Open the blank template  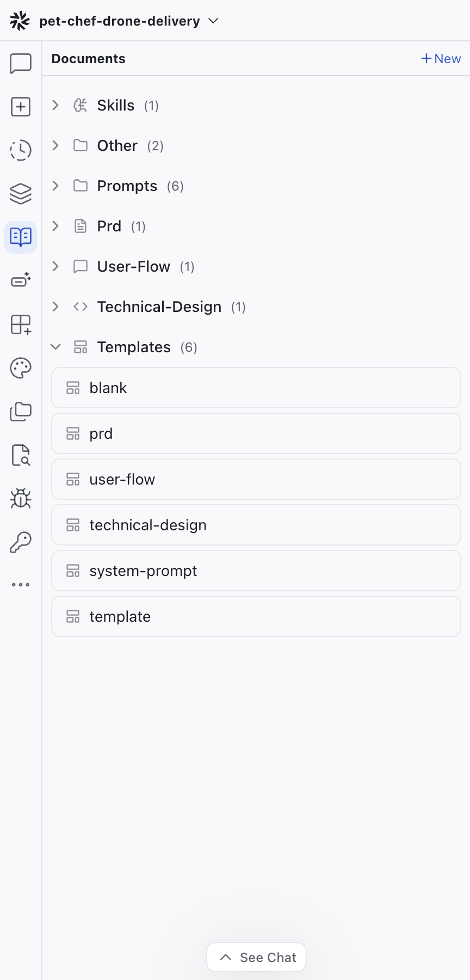(x=256, y=388)
